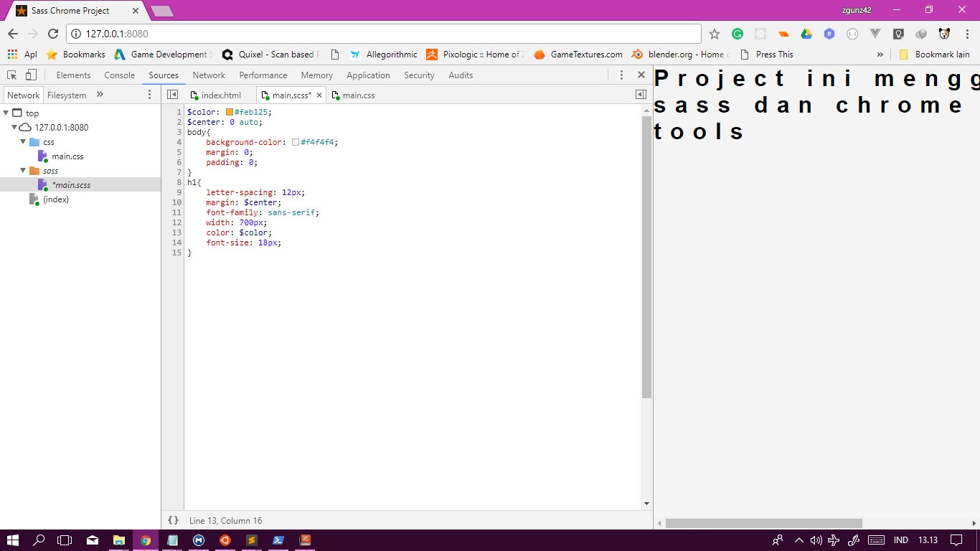Open the Application panel
The image size is (980, 551).
tap(368, 75)
